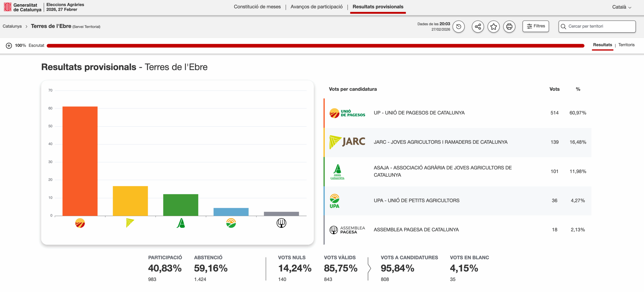Image resolution: width=644 pixels, height=292 pixels.
Task: Click UPA logo in candidature list
Action: pyautogui.click(x=335, y=201)
